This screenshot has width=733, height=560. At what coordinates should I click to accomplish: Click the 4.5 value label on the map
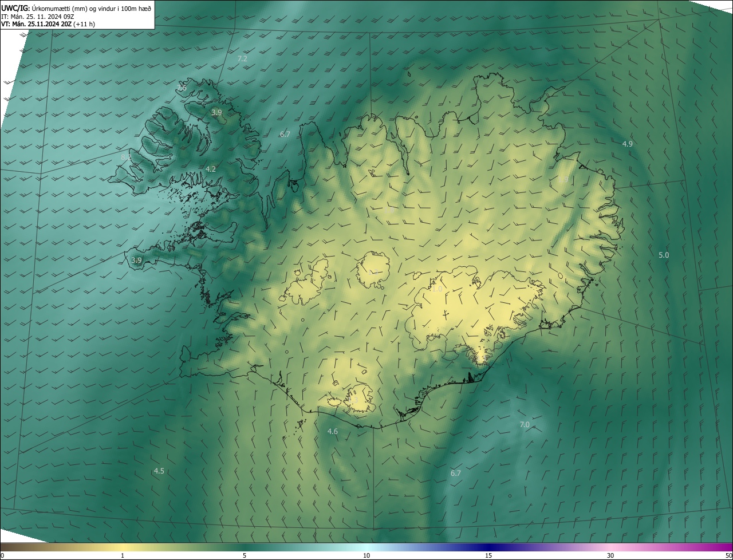159,471
